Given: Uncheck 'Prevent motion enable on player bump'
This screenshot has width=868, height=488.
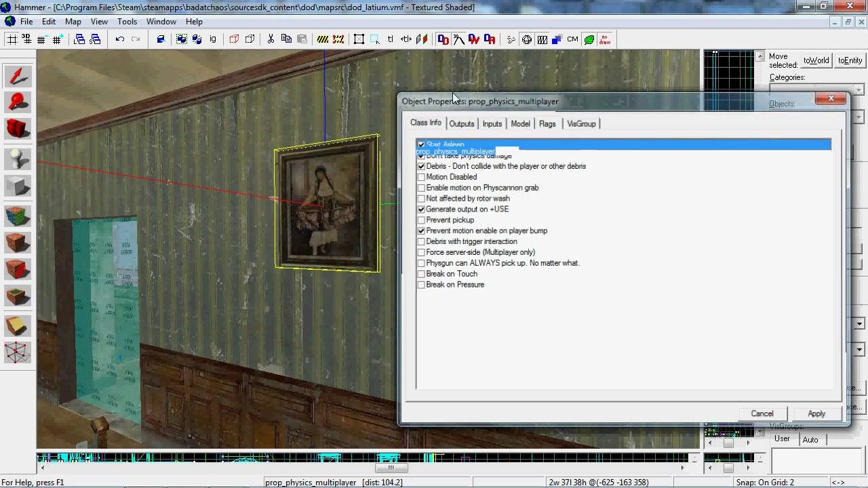Looking at the screenshot, I should [x=421, y=231].
